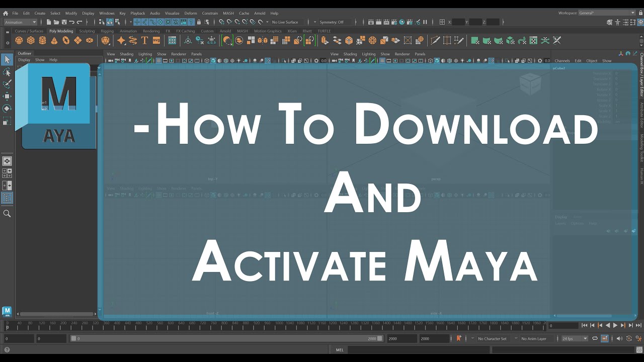Click the Freeze Transformations snowflake icon
This screenshot has height=362, width=644.
tap(212, 41)
